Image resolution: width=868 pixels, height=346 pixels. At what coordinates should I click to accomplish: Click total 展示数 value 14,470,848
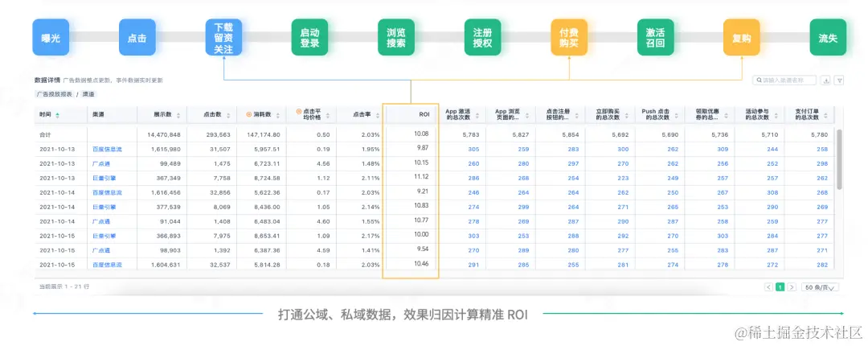pos(164,134)
